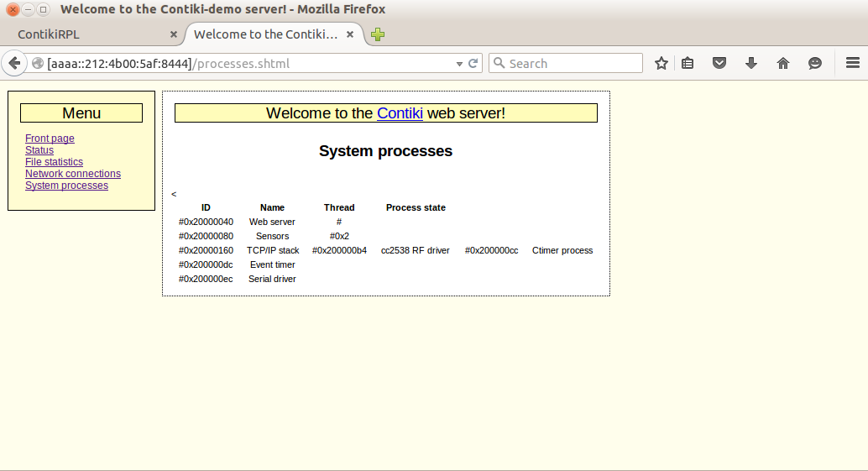Click the Contiki link in the header
Screen dimensions: 868x471
(x=400, y=113)
